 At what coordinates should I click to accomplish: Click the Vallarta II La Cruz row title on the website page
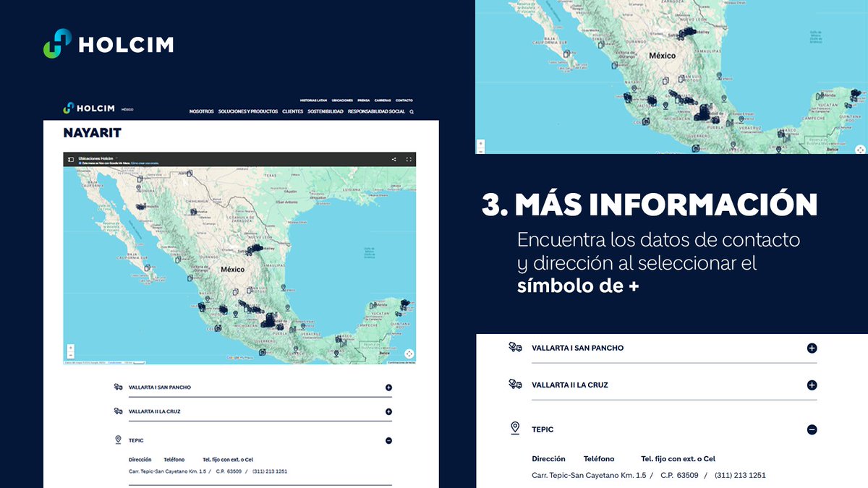click(156, 411)
